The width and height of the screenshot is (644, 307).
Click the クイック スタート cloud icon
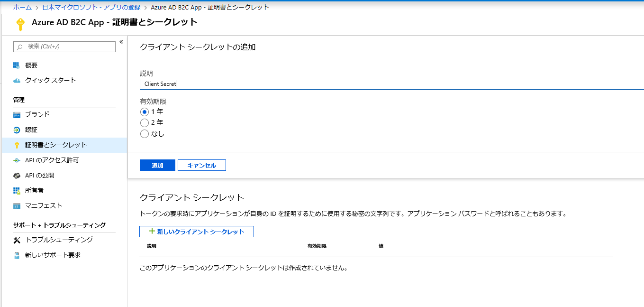[x=17, y=80]
